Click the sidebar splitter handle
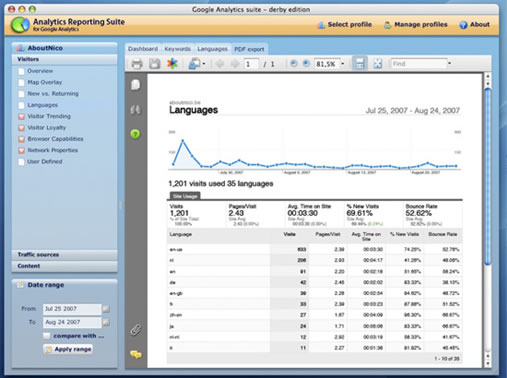Image resolution: width=507 pixels, height=378 pixels. pyautogui.click(x=121, y=205)
